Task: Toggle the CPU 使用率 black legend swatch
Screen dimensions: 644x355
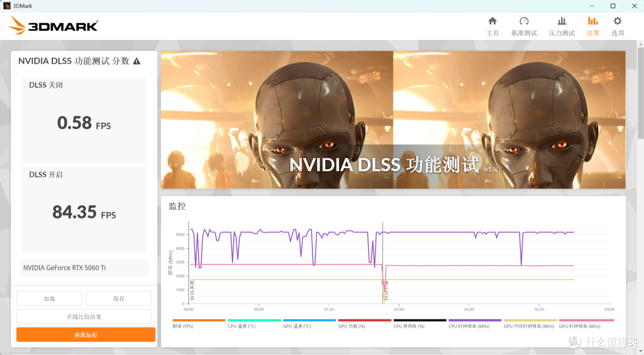Action: tap(420, 320)
